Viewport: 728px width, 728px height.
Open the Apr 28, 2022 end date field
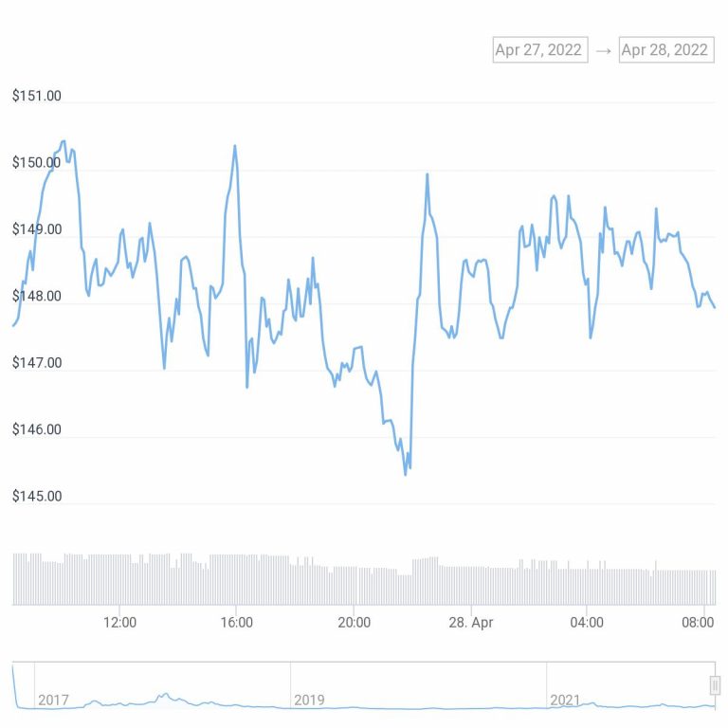coord(666,49)
